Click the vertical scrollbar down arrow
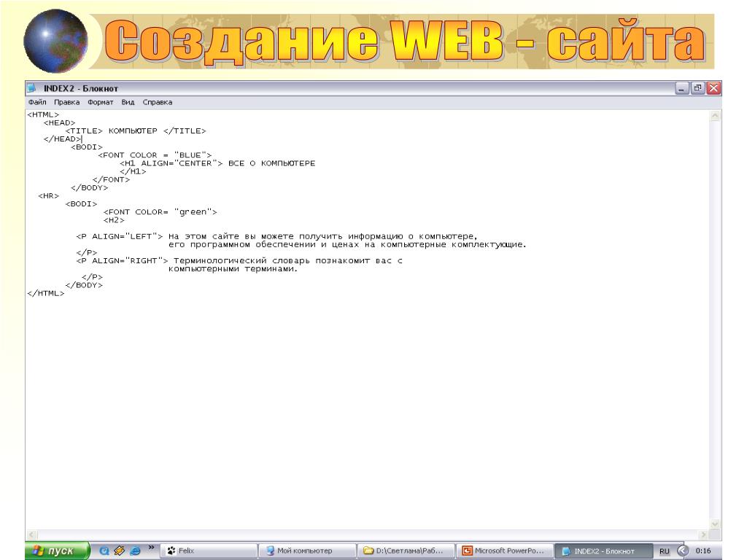Viewport: 747px width, 560px height. pos(715,524)
